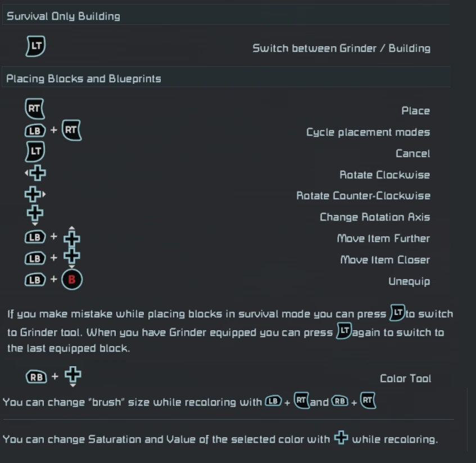Click the Change Rotation Axis label

click(375, 217)
